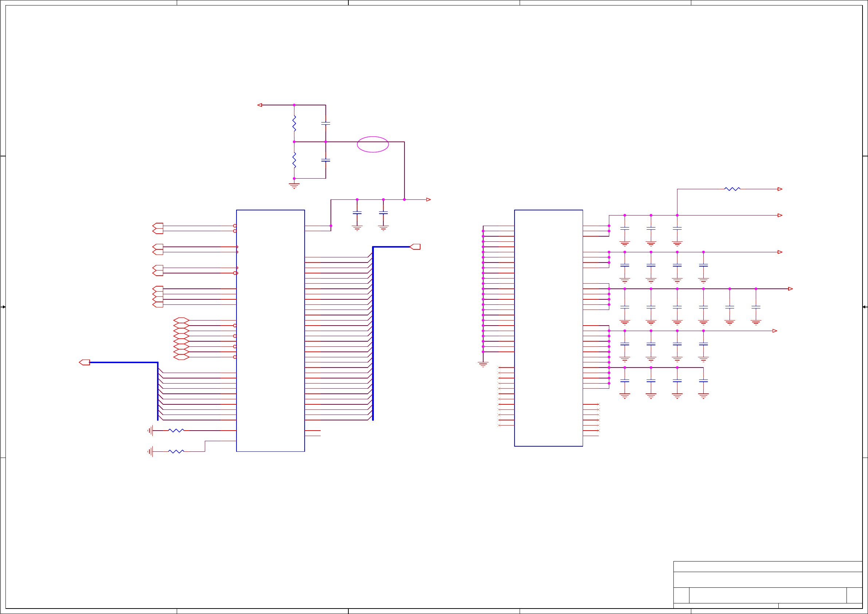Select the horizontal resistor at top right
868x614 pixels.
(732, 189)
